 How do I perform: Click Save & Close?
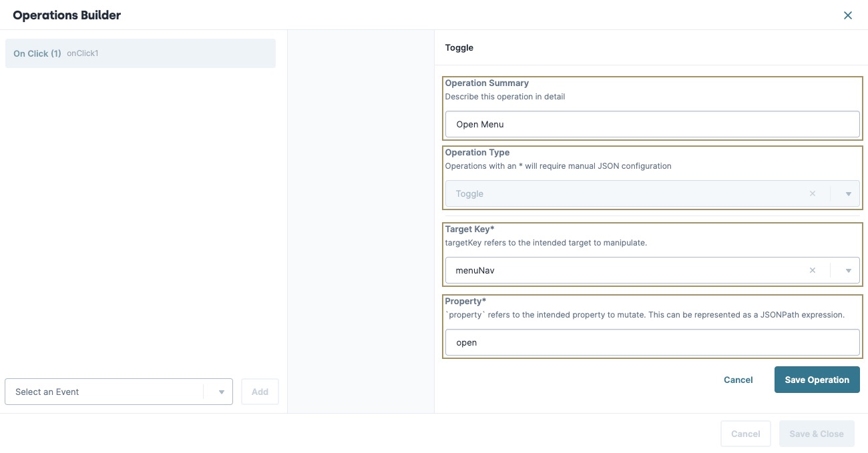pos(817,434)
